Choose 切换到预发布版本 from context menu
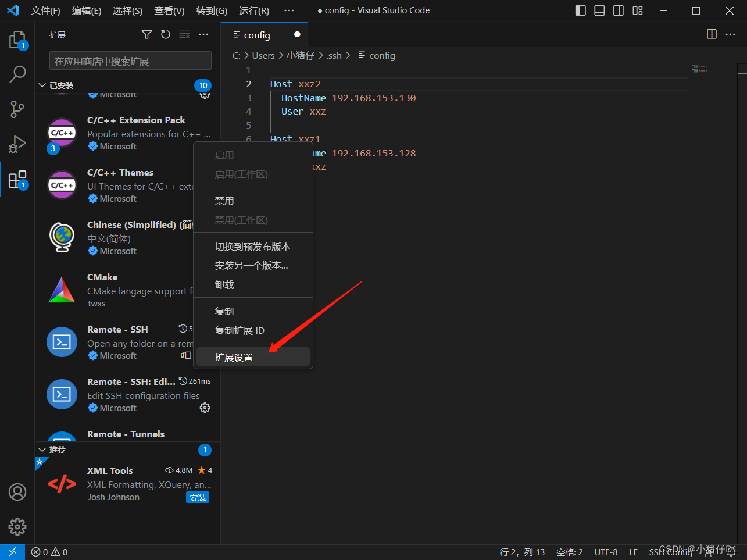 [253, 247]
